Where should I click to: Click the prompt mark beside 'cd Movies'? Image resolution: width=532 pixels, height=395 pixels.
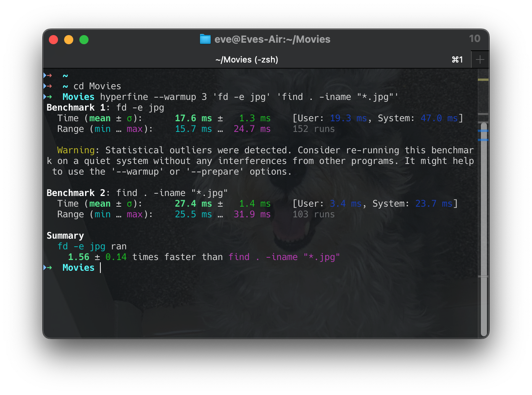pyautogui.click(x=47, y=86)
